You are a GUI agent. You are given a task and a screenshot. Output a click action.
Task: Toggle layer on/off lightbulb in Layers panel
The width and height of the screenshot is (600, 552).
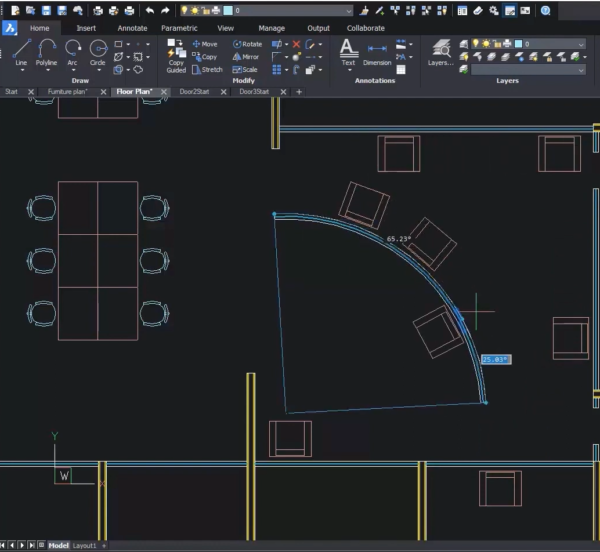(475, 44)
